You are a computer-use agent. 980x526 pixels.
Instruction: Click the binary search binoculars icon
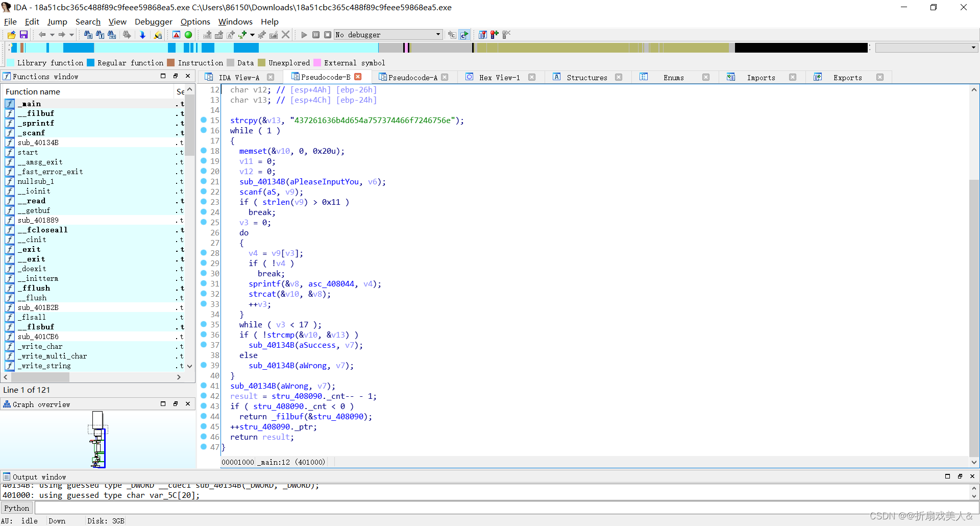coord(112,35)
